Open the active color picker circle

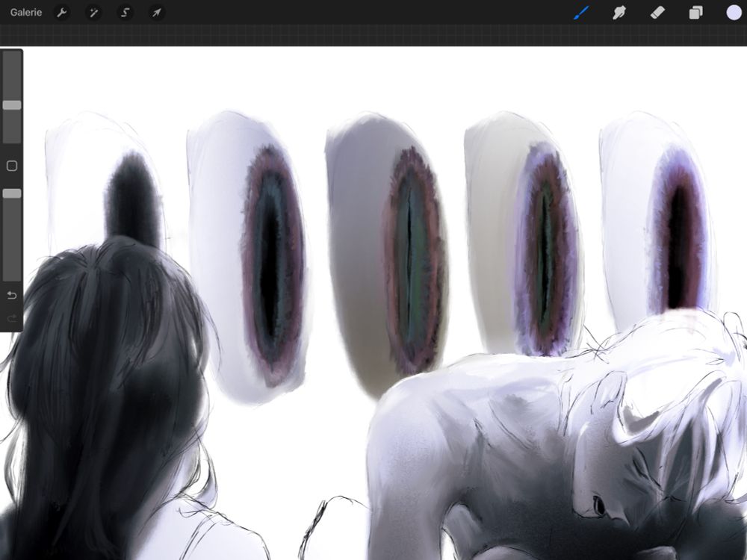point(734,13)
